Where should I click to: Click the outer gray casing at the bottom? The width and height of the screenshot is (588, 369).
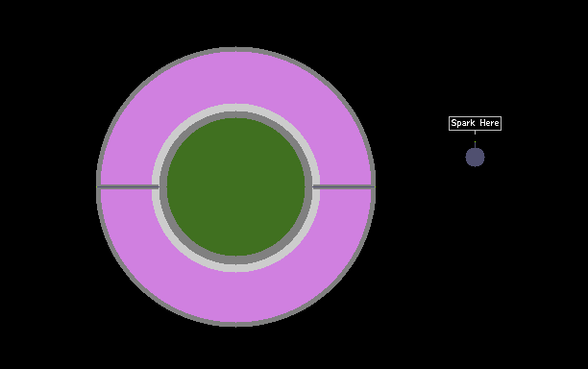[x=236, y=324]
